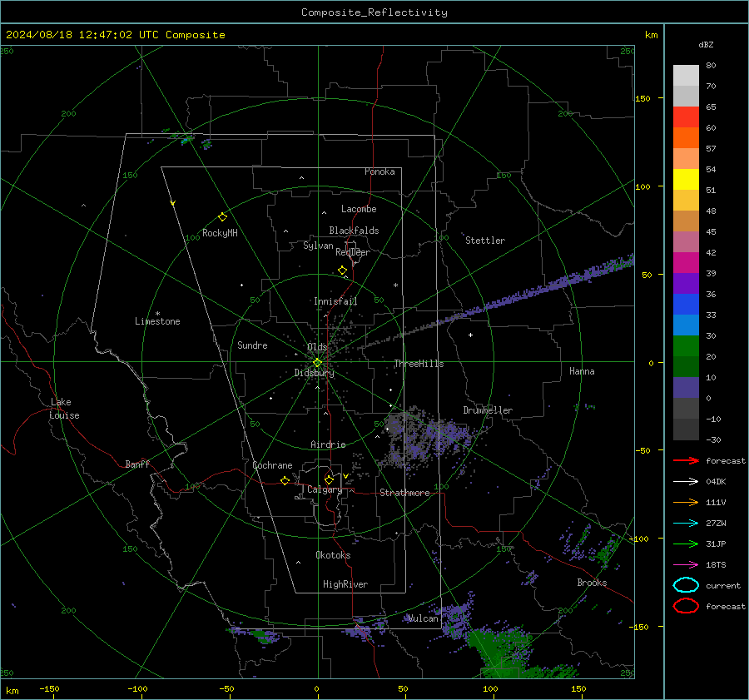Select the Ponoka label
This screenshot has width=749, height=700.
point(379,171)
